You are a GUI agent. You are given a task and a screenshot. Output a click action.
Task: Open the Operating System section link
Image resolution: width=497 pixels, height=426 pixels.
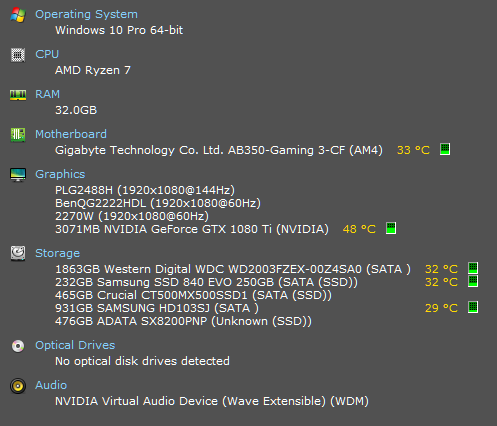click(x=86, y=14)
